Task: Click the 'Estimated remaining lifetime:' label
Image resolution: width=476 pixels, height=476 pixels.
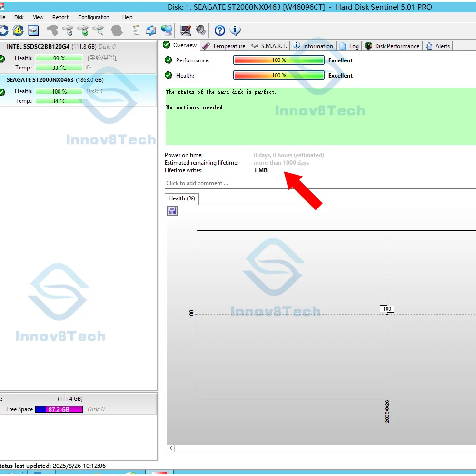Action: pyautogui.click(x=201, y=163)
